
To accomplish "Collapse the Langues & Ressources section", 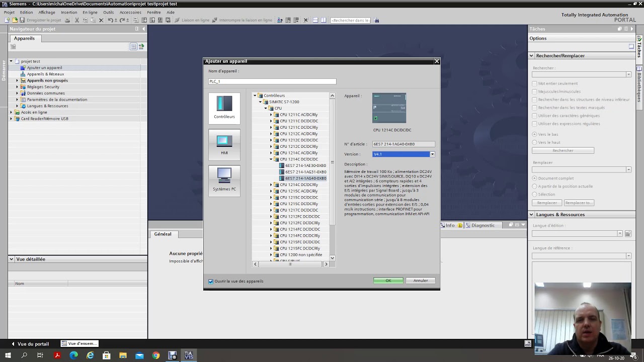I will 531,215.
